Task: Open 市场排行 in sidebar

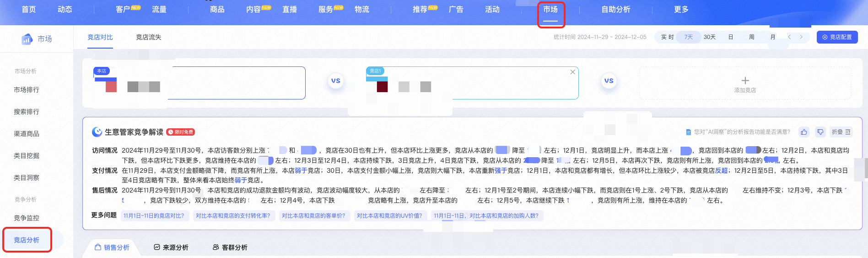Action: coord(27,90)
